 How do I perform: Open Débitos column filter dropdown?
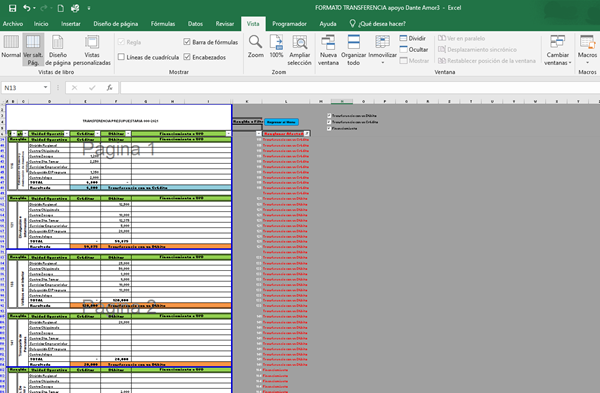tap(128, 134)
